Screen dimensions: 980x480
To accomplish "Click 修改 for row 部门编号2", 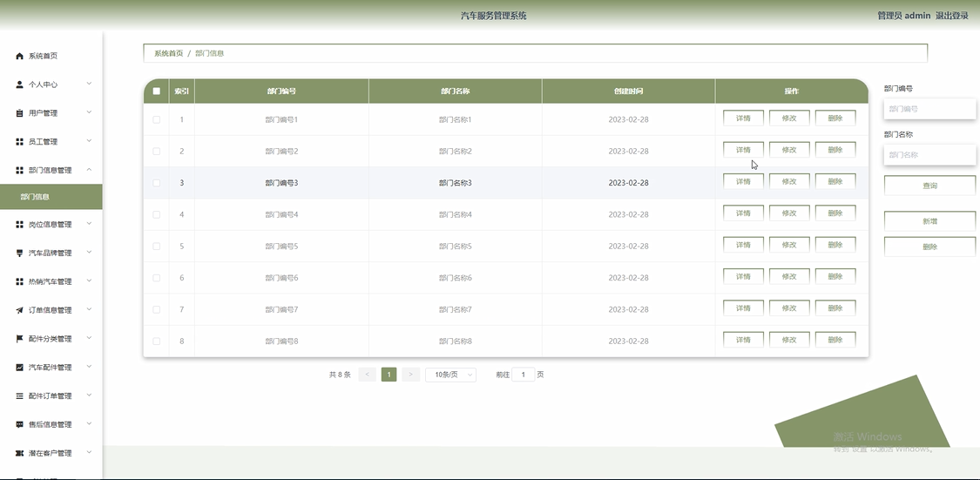I will point(789,150).
